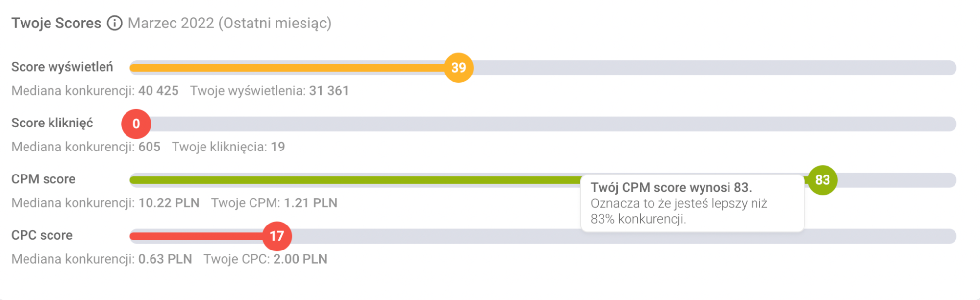
Task: Click the CPC score label
Action: tap(42, 235)
